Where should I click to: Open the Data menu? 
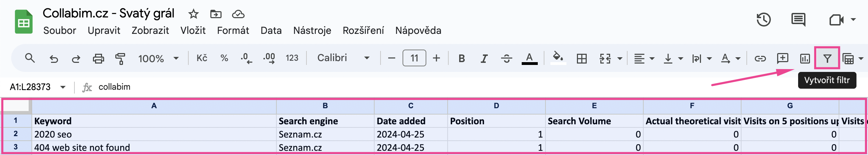[271, 31]
